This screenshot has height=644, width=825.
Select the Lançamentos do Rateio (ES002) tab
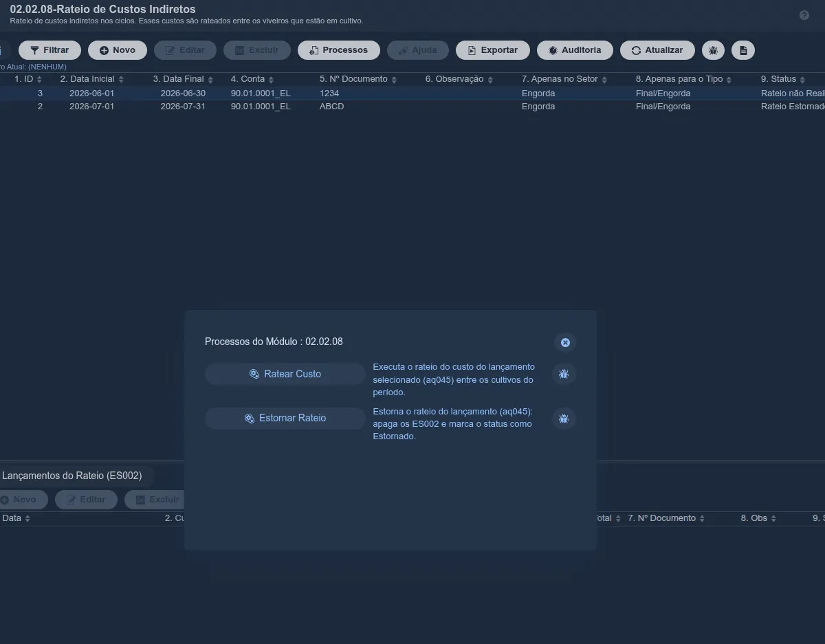point(74,476)
